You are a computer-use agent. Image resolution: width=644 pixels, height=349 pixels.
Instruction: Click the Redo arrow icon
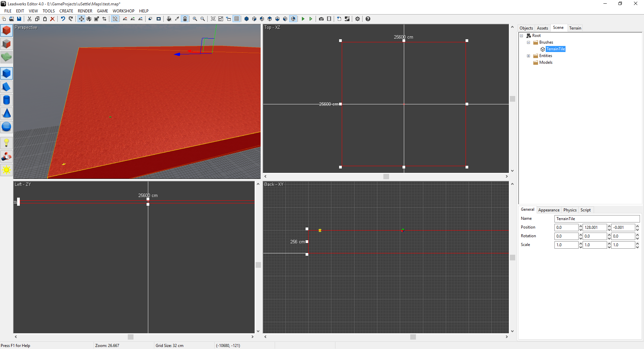(71, 19)
